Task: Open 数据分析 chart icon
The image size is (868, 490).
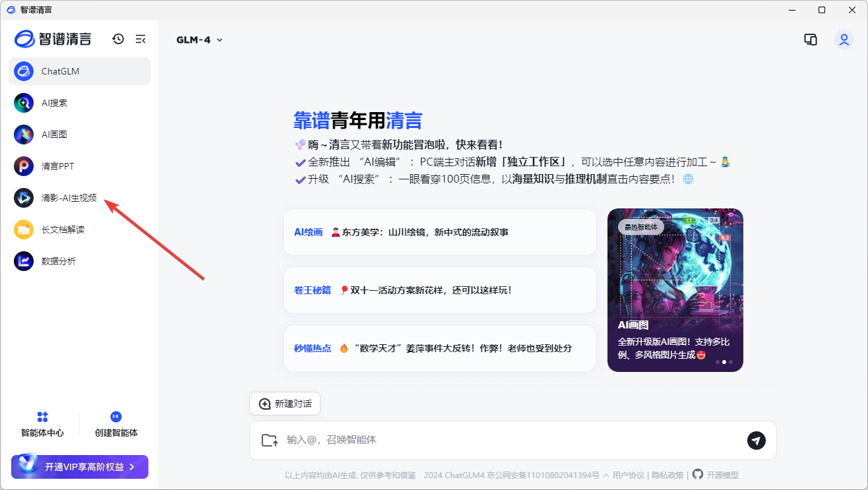Action: [x=24, y=261]
